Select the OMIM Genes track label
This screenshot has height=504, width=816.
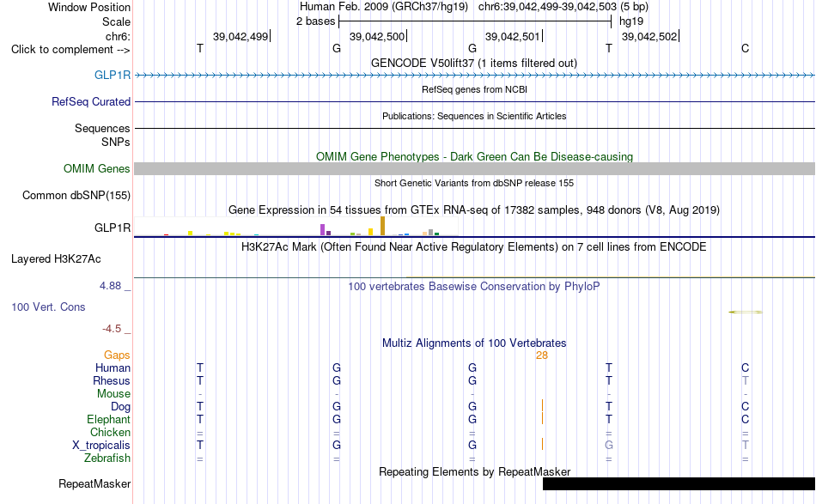point(96,168)
